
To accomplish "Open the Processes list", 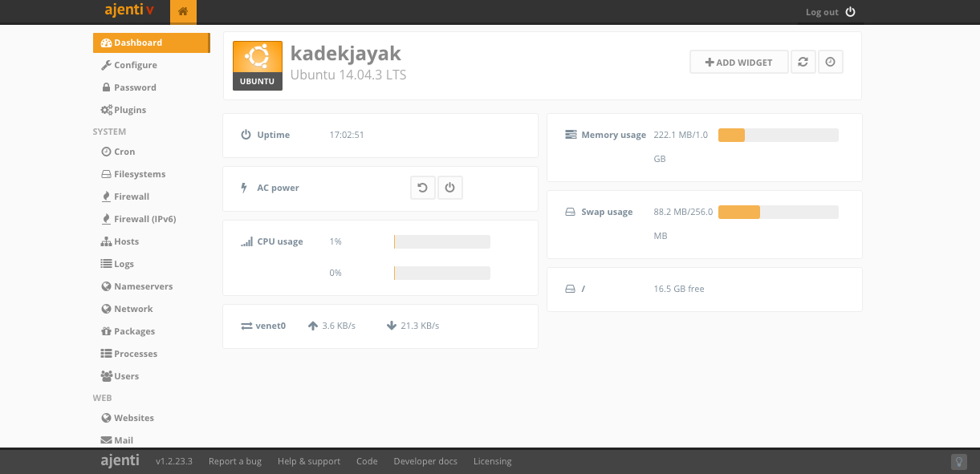I will pos(136,354).
